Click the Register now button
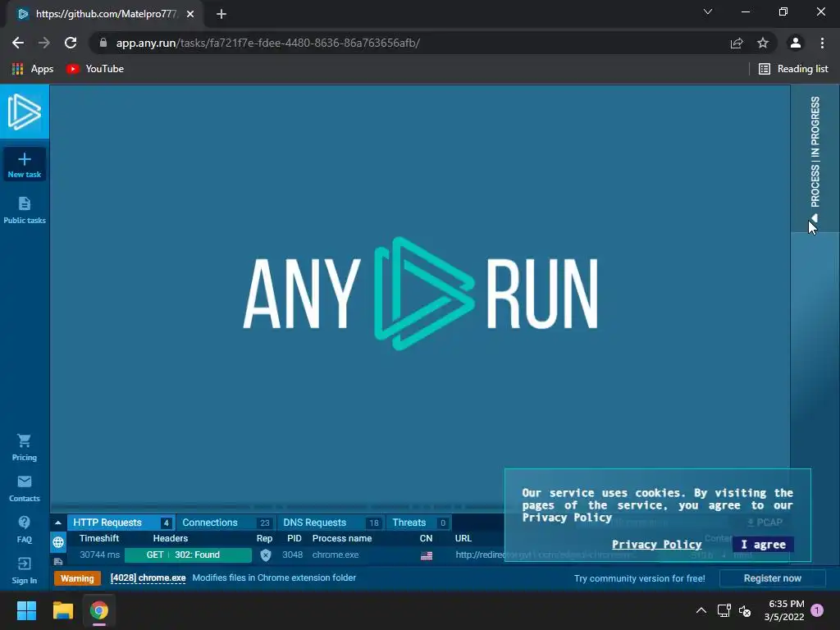The image size is (840, 630). click(x=772, y=578)
